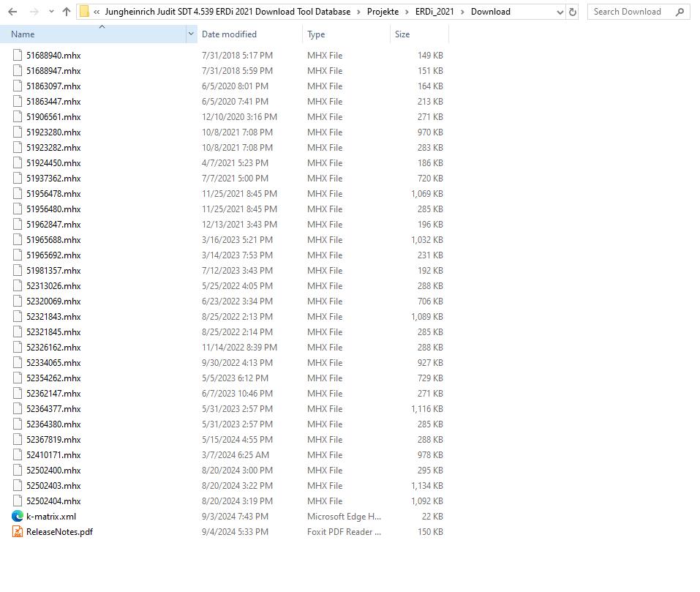Screen dimensions: 700x592
Task: Select the file name 52362147.mhx
Action: (53, 394)
